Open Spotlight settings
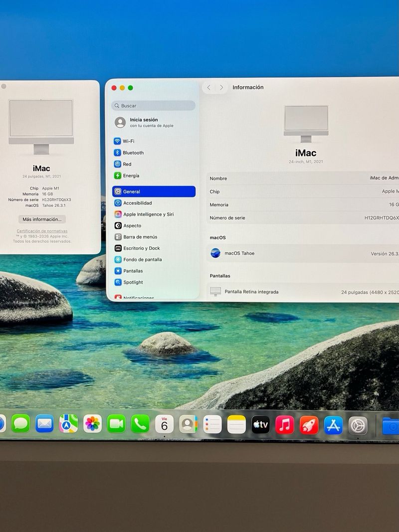399x532 pixels. click(x=154, y=282)
